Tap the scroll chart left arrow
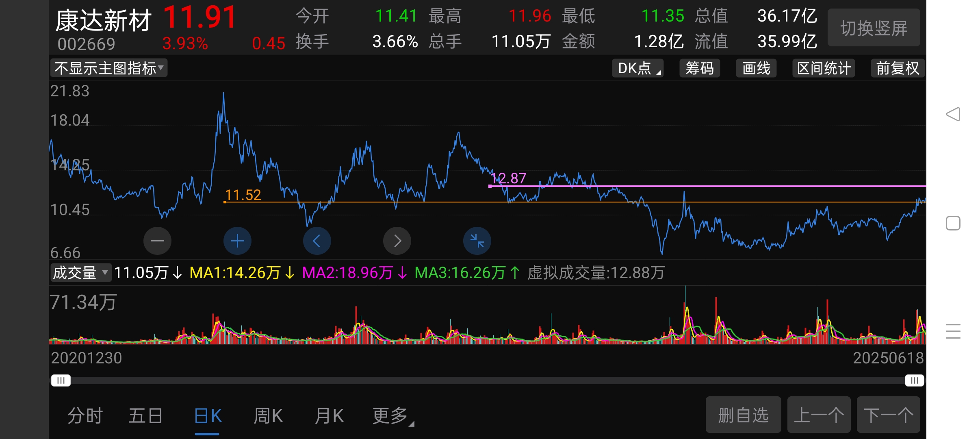 tap(317, 241)
